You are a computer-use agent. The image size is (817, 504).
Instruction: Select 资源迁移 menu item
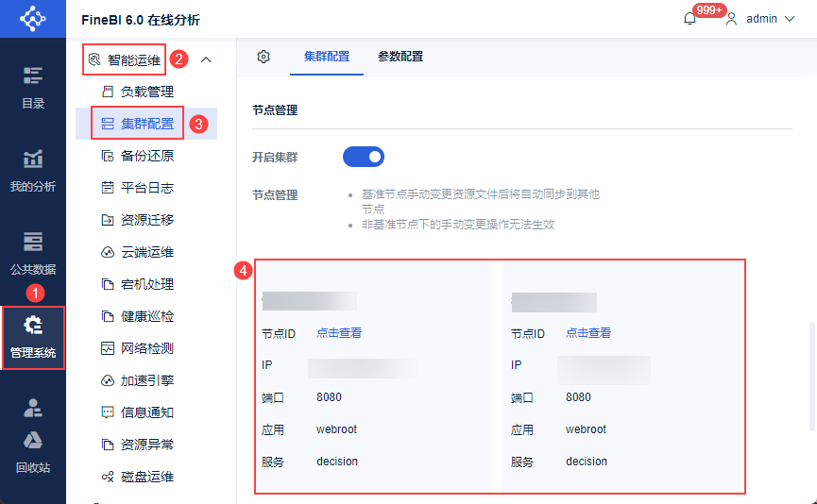[146, 220]
